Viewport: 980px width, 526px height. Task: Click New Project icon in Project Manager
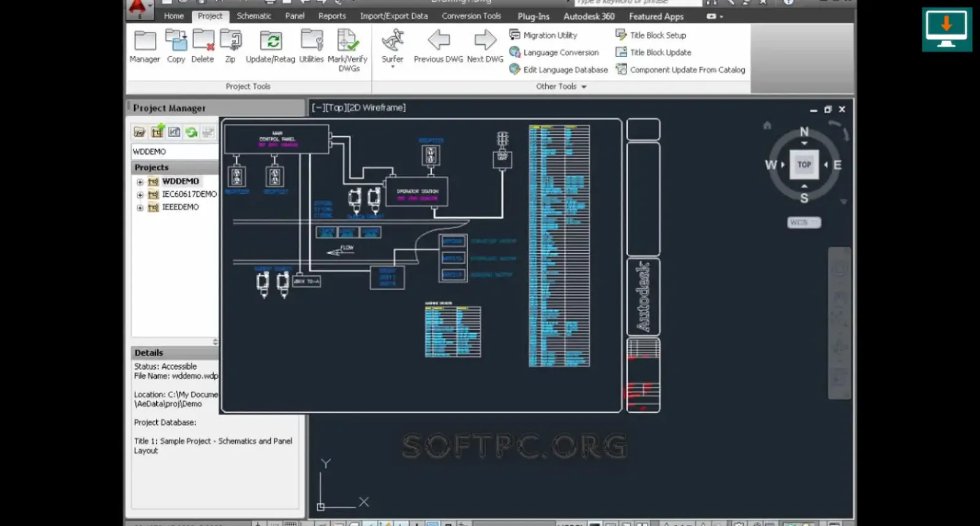click(x=157, y=132)
